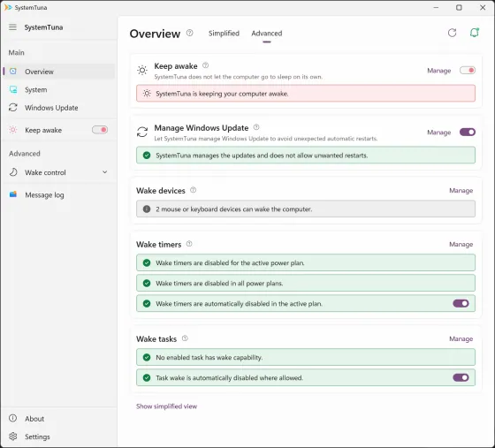Expand the Wake control chevron
The height and width of the screenshot is (448, 495).
coord(105,172)
